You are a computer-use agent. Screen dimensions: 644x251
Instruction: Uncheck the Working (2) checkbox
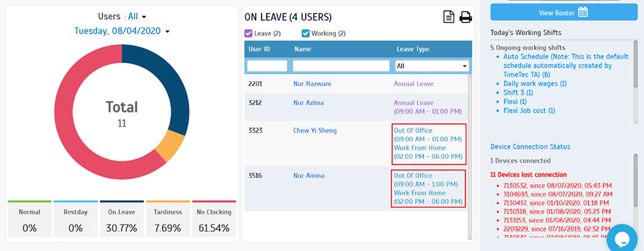click(x=305, y=33)
